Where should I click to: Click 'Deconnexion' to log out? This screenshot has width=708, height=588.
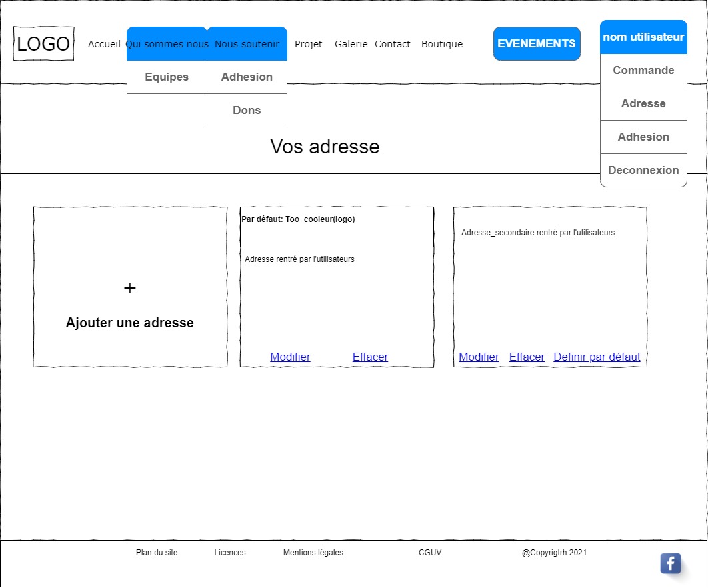pos(643,171)
